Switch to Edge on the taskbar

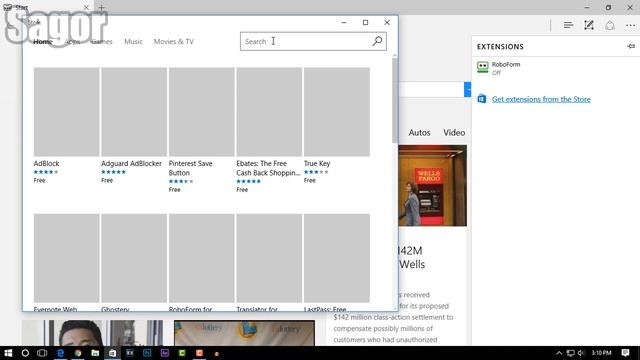(x=60, y=353)
